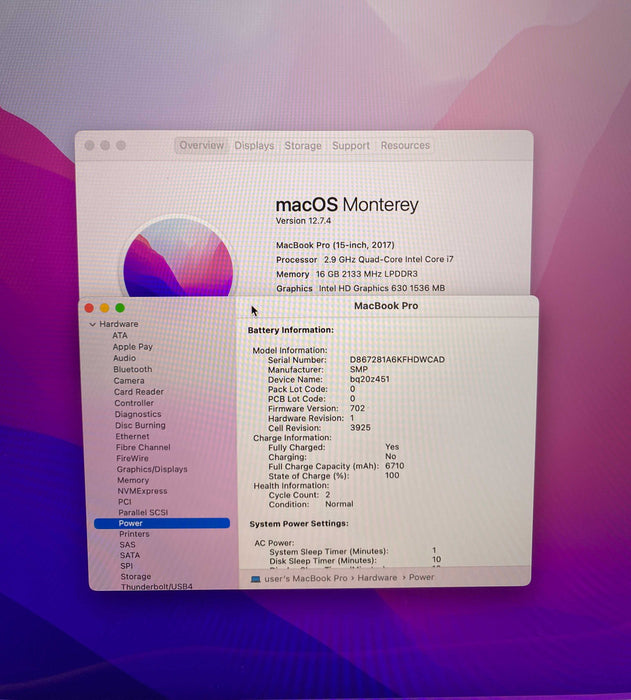The image size is (631, 700).
Task: Click the macOS Monterey logo image
Action: coord(178,258)
